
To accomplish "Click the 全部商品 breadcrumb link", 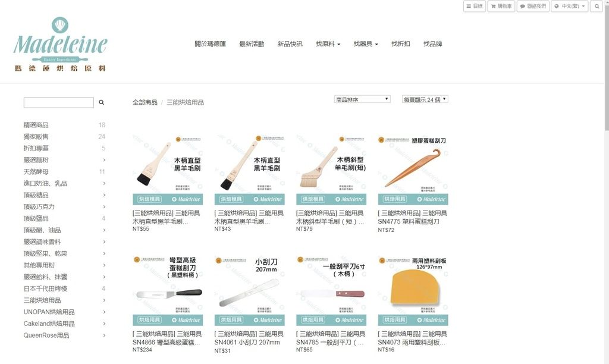I will pos(145,102).
